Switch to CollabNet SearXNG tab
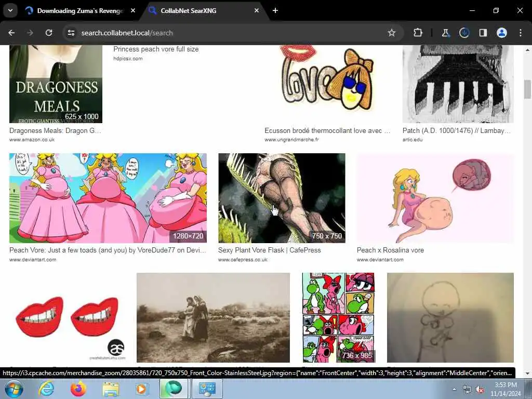 204,10
